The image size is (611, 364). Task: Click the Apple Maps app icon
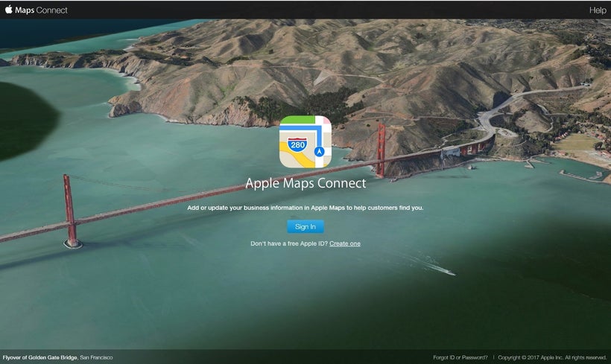click(305, 141)
